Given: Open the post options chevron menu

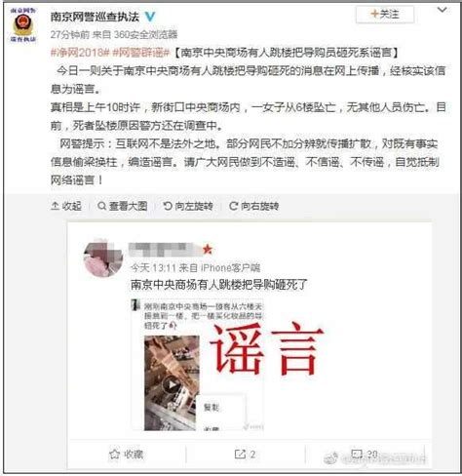Looking at the screenshot, I should pyautogui.click(x=442, y=10).
